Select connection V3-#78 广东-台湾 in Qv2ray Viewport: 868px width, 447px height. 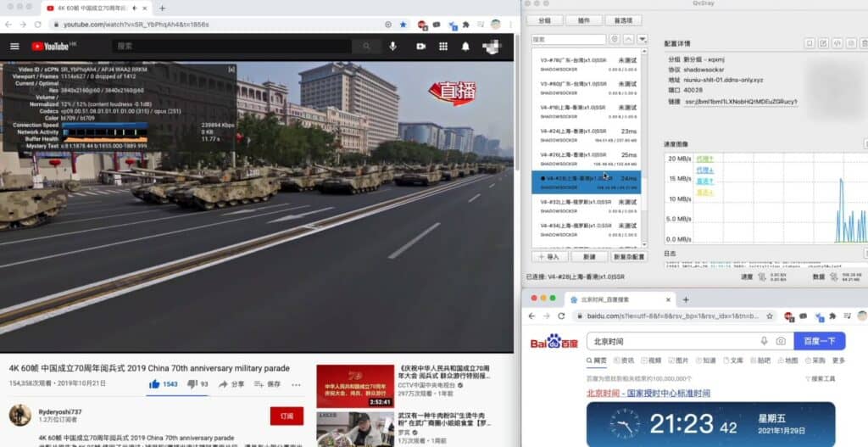point(587,64)
